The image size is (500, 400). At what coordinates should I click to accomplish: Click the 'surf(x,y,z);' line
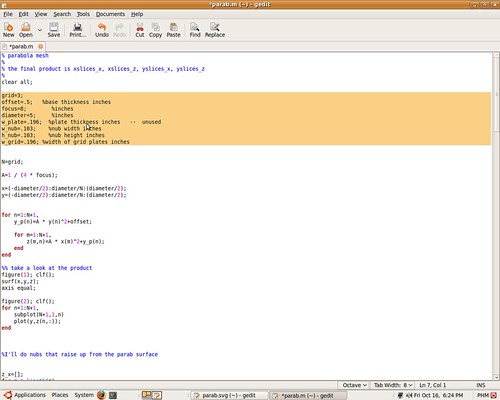point(20,281)
